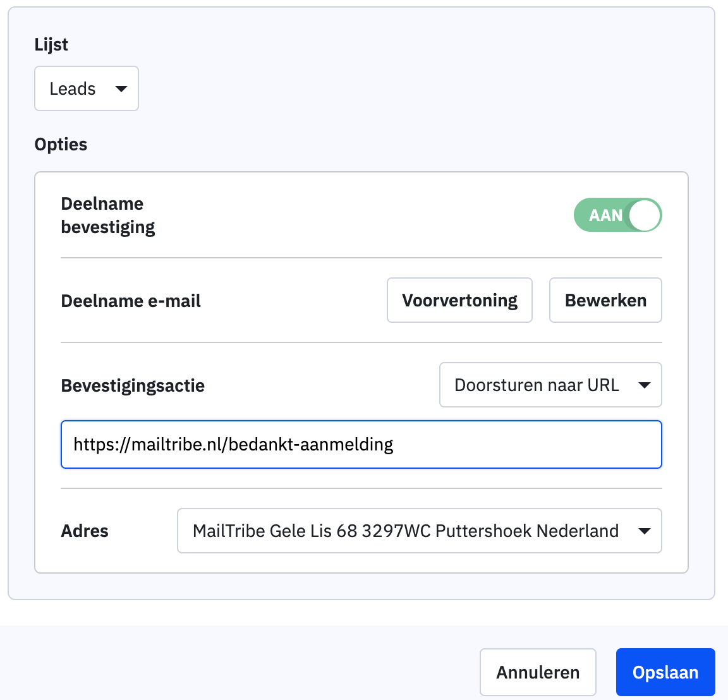This screenshot has width=728, height=700.
Task: Select a different list under Lijst
Action: tap(86, 88)
